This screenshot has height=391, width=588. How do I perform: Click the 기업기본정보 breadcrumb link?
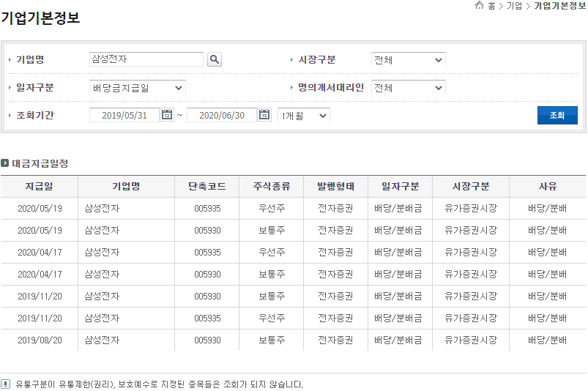click(560, 6)
